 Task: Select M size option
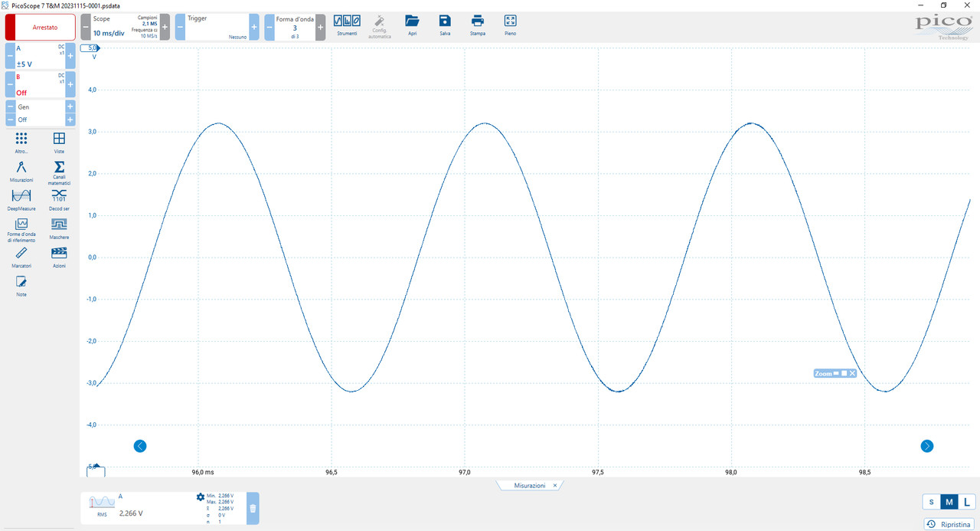(x=949, y=502)
